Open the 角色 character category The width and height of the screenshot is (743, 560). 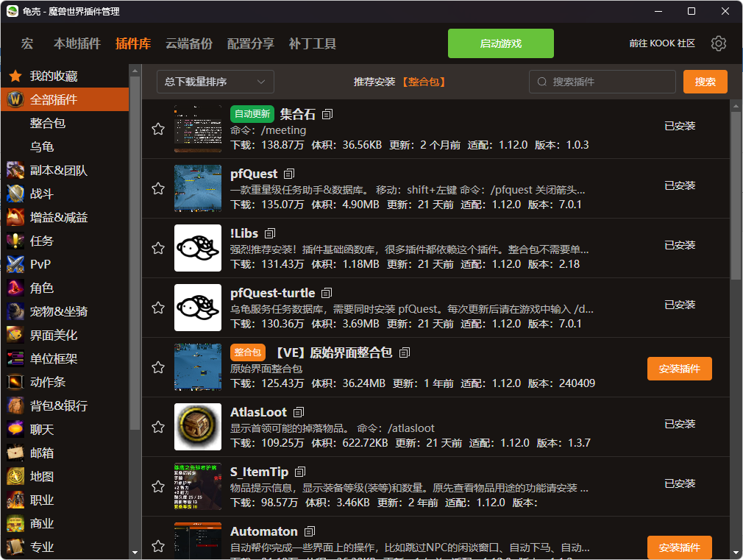65,288
